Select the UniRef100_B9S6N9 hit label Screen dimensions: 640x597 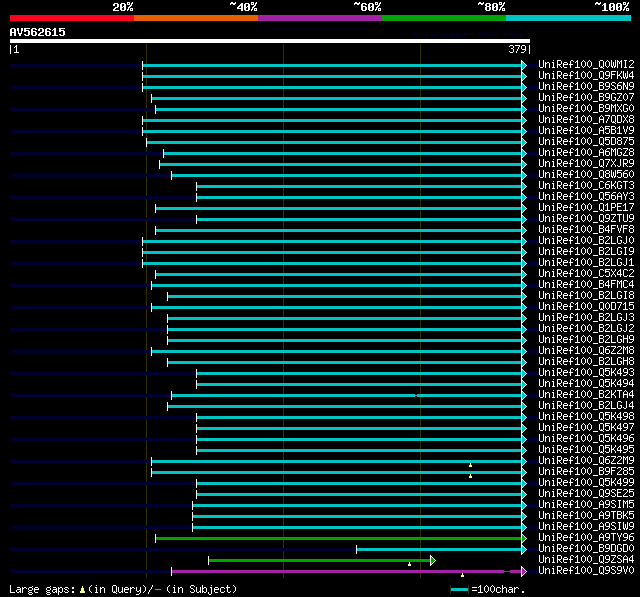[x=586, y=87]
